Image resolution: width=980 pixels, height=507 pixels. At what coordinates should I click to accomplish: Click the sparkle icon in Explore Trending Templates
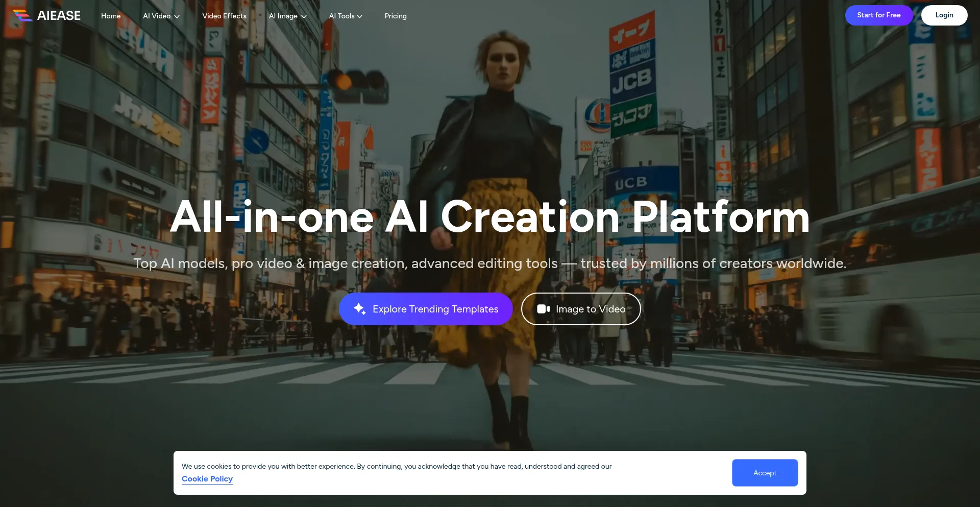pyautogui.click(x=360, y=309)
